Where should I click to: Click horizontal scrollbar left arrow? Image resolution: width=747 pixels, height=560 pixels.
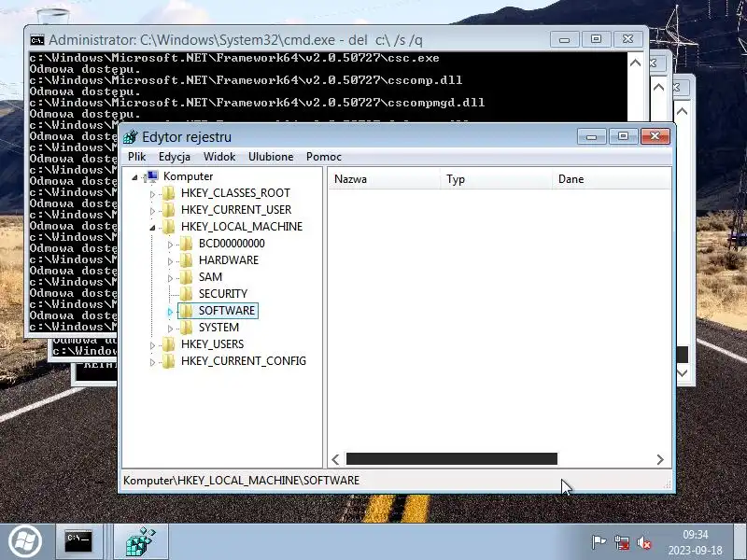(335, 459)
